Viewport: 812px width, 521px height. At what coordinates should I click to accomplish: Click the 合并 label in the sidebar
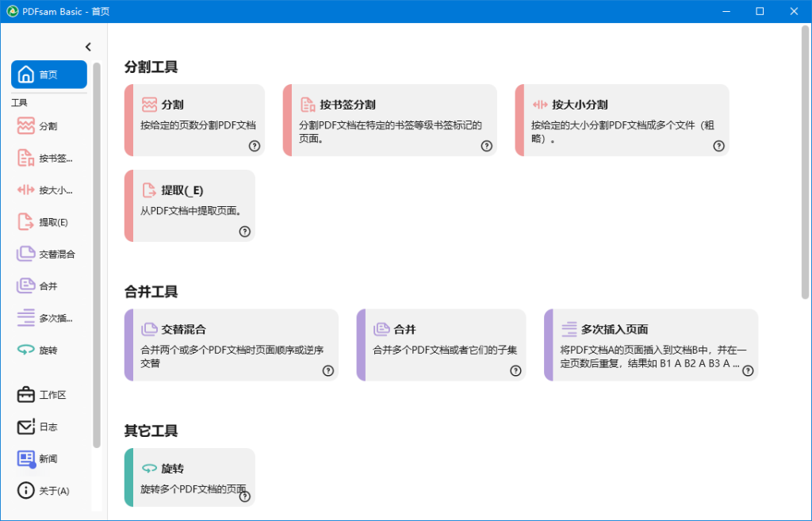[x=48, y=286]
